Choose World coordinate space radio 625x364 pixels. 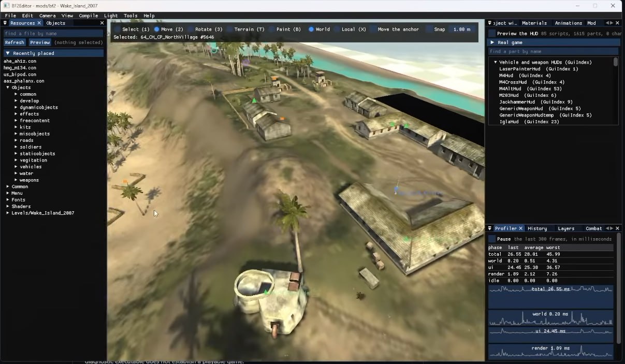tap(311, 30)
